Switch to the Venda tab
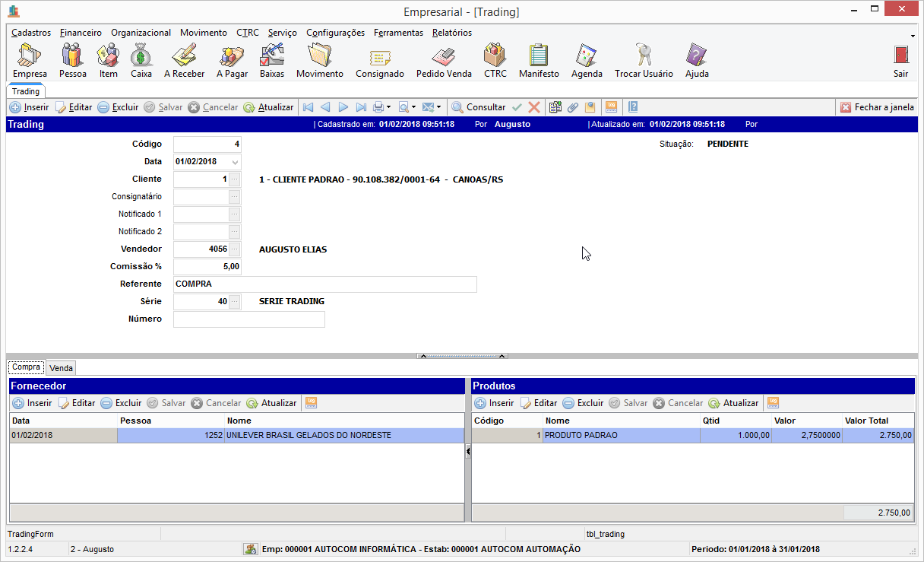This screenshot has width=924, height=562. [x=61, y=368]
